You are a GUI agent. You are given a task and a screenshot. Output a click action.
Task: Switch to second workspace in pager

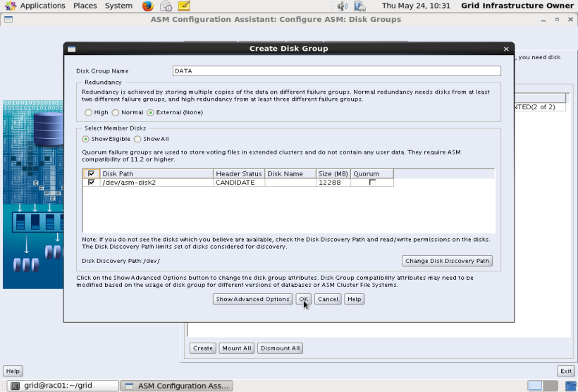point(551,386)
